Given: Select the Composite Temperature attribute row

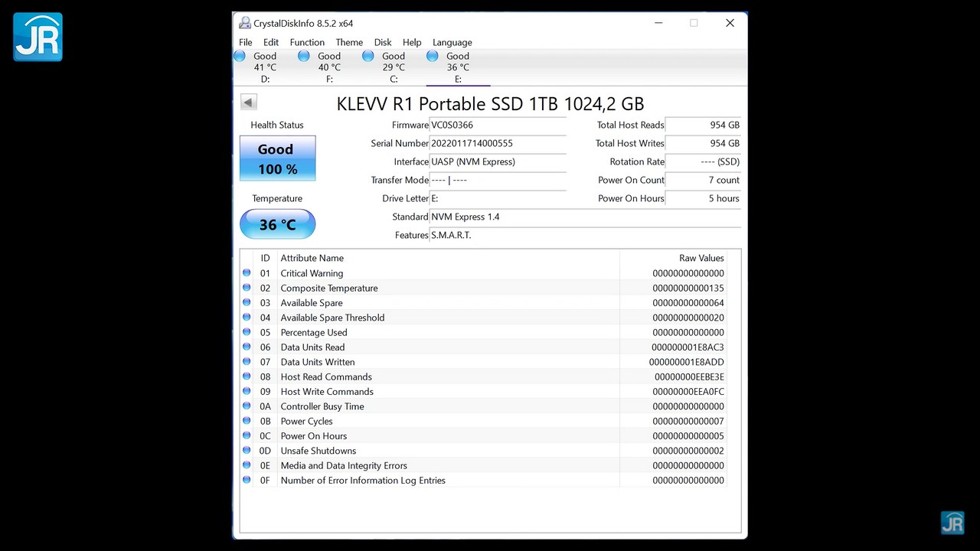Looking at the screenshot, I should [x=329, y=289].
